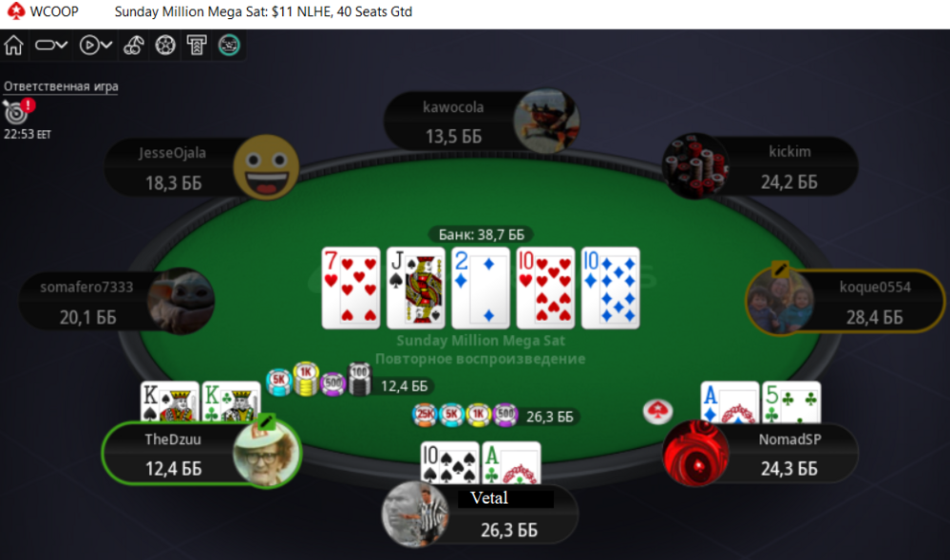Click the teal circular progress icon
Image resolution: width=950 pixels, height=560 pixels.
(229, 46)
